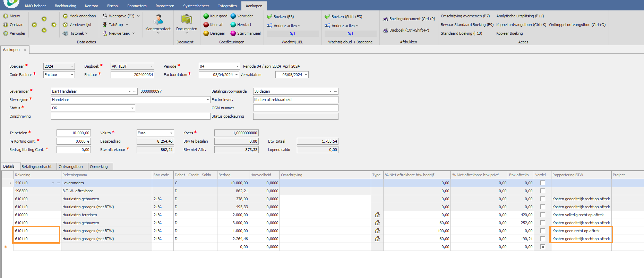Open the Betalingsvoorwaarde 30 dagen dropdown

330,91
